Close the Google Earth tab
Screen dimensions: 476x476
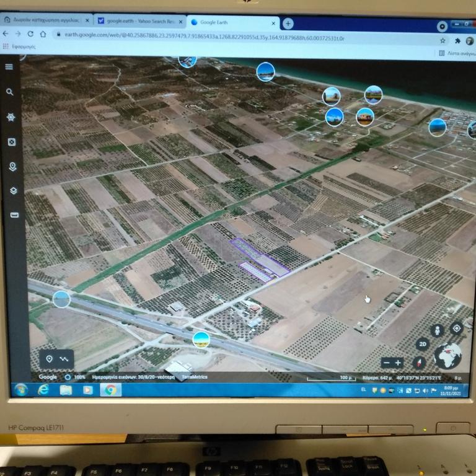pyautogui.click(x=273, y=23)
